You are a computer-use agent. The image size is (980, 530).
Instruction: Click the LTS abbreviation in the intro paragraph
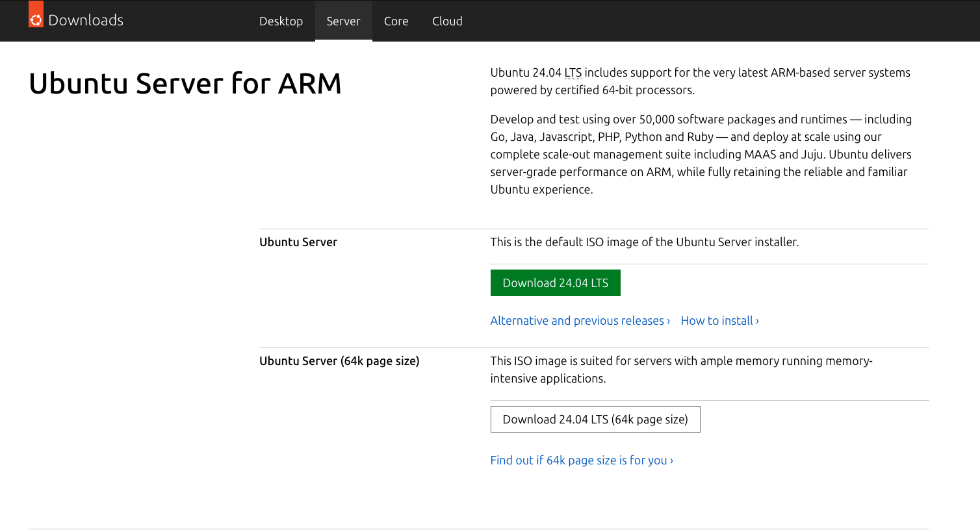pos(573,73)
